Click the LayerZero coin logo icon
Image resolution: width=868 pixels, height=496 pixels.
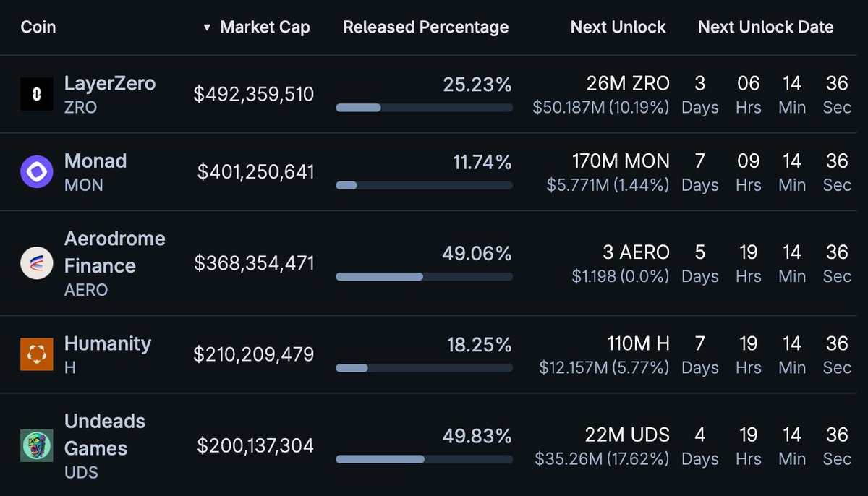point(36,94)
